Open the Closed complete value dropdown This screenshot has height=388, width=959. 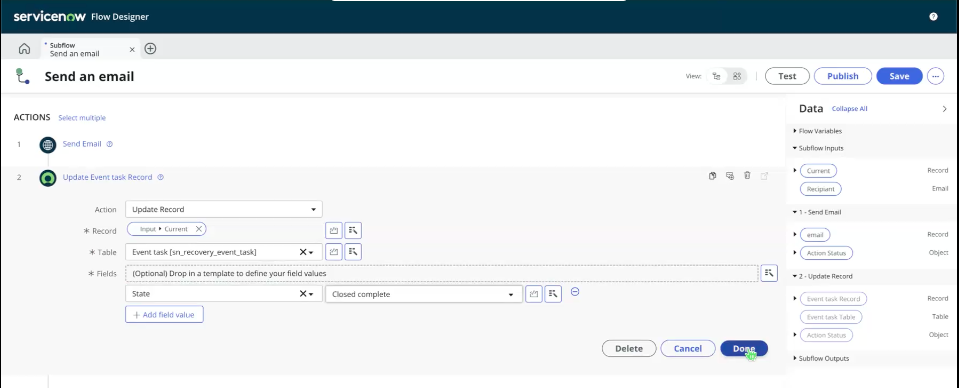424,294
